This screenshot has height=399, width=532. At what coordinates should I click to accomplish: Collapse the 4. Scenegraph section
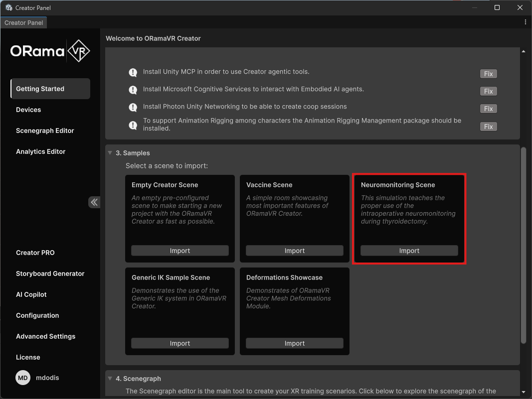click(110, 378)
